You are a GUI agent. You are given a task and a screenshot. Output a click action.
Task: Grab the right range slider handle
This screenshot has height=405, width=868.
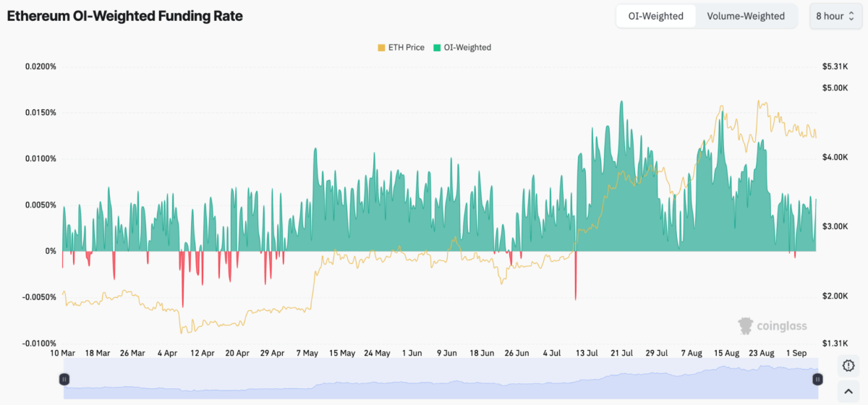(817, 379)
